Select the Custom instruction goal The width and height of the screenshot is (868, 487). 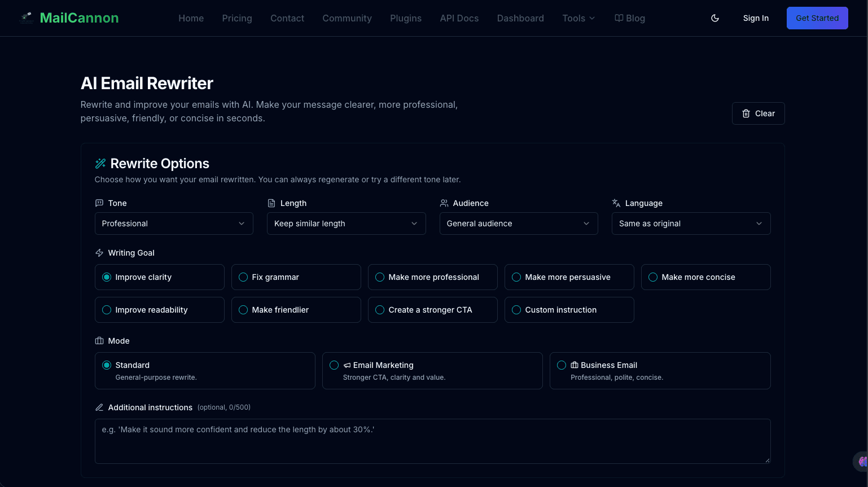click(x=569, y=310)
